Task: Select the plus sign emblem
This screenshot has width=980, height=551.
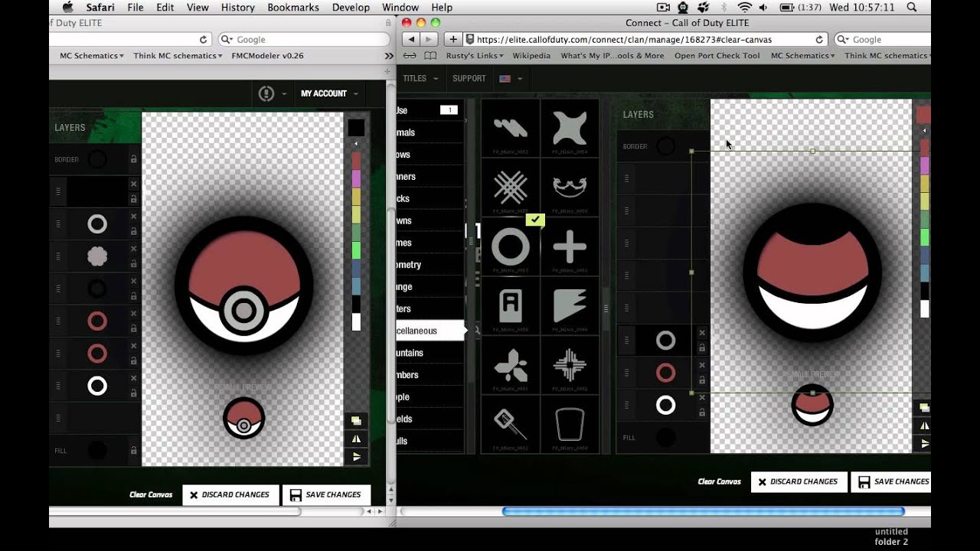Action: pyautogui.click(x=570, y=246)
